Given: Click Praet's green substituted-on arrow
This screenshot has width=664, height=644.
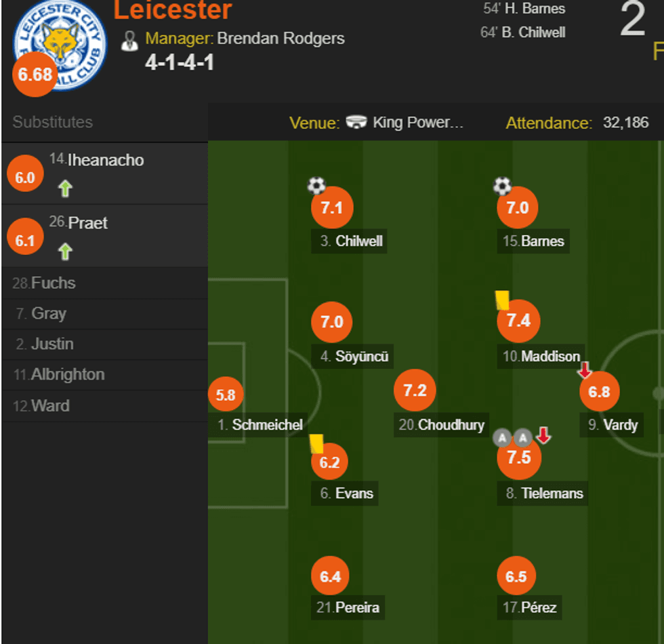Looking at the screenshot, I should (x=65, y=251).
